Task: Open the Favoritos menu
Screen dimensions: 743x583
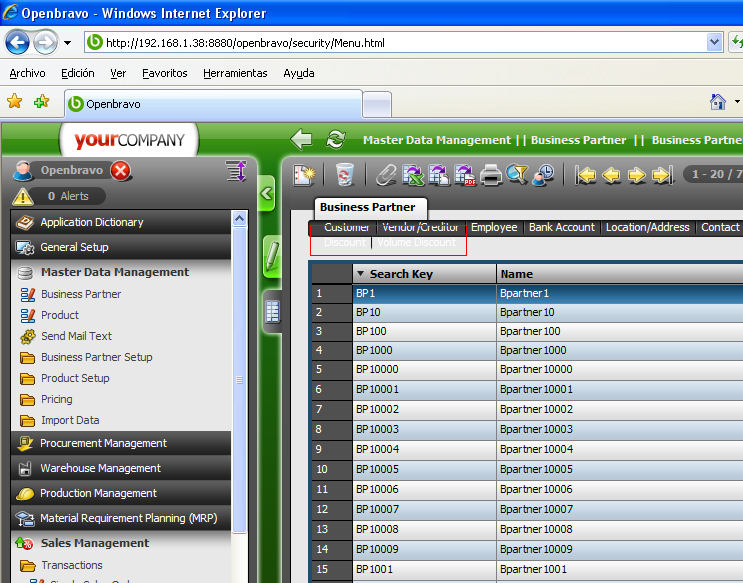Action: [x=164, y=73]
